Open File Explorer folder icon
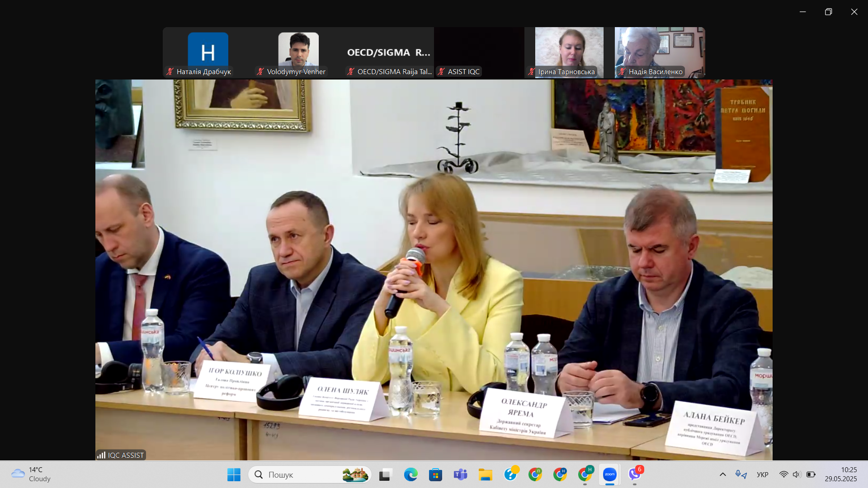The image size is (868, 488). (x=485, y=474)
